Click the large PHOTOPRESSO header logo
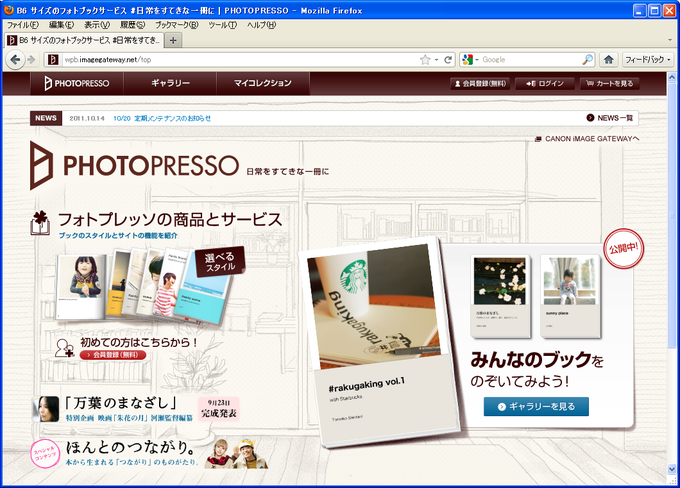The image size is (680, 488). click(x=134, y=165)
